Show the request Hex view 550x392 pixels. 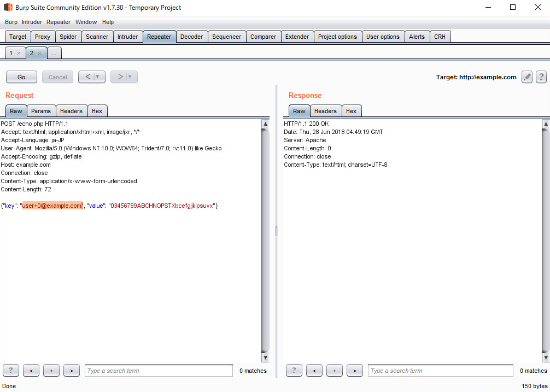coord(97,111)
